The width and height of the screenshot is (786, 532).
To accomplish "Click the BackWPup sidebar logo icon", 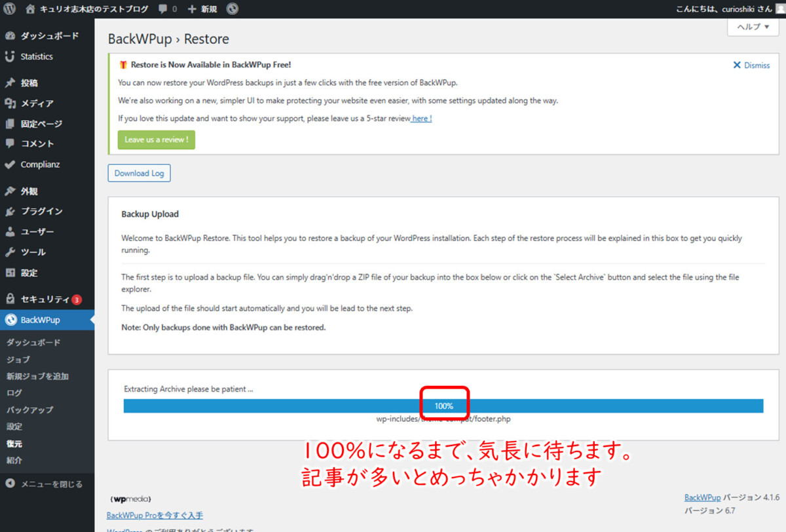I will 10,320.
